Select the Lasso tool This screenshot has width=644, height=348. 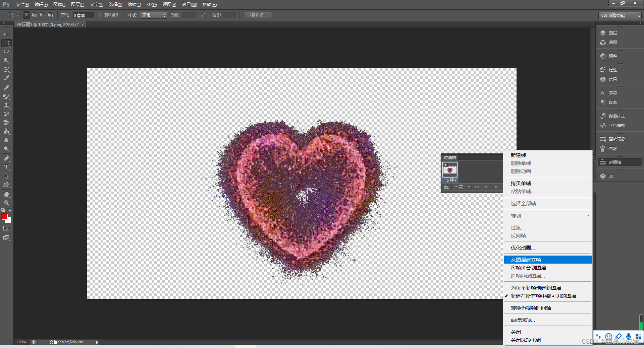pyautogui.click(x=6, y=52)
